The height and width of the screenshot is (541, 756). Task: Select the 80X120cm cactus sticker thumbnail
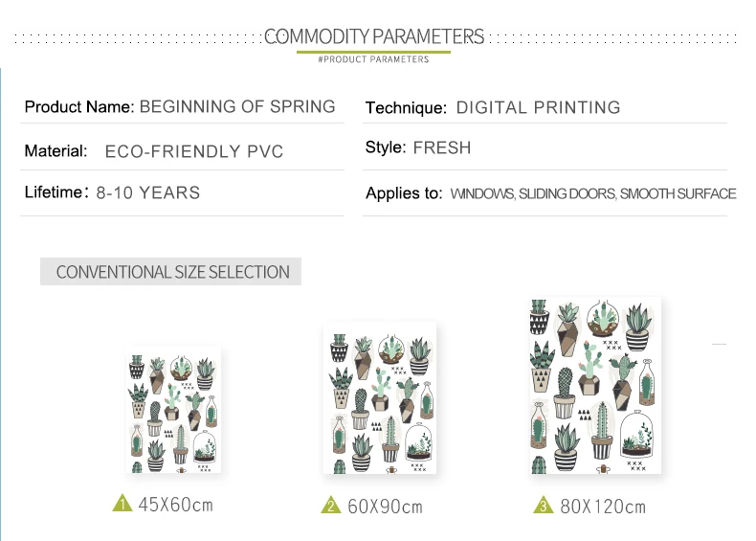pos(595,386)
